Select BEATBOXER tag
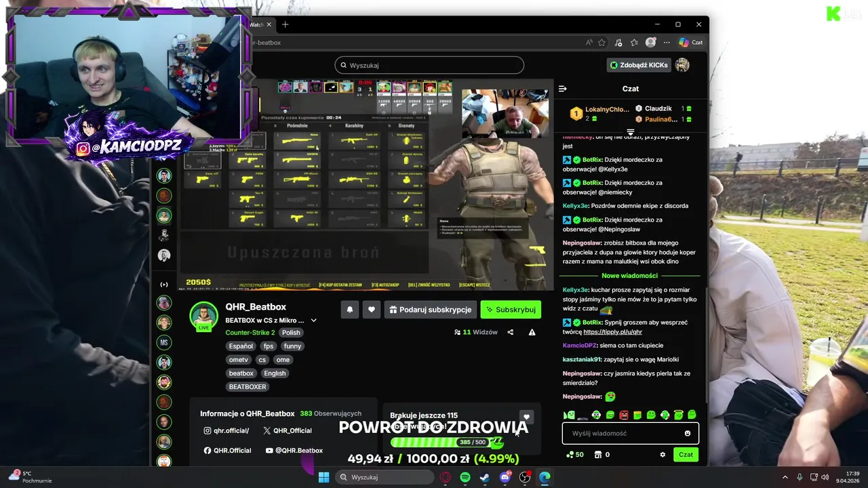Viewport: 868px width, 488px height. click(x=248, y=387)
